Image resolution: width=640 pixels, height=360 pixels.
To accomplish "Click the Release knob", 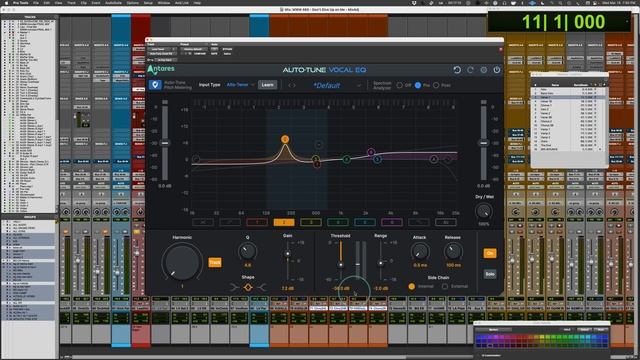I will (453, 251).
